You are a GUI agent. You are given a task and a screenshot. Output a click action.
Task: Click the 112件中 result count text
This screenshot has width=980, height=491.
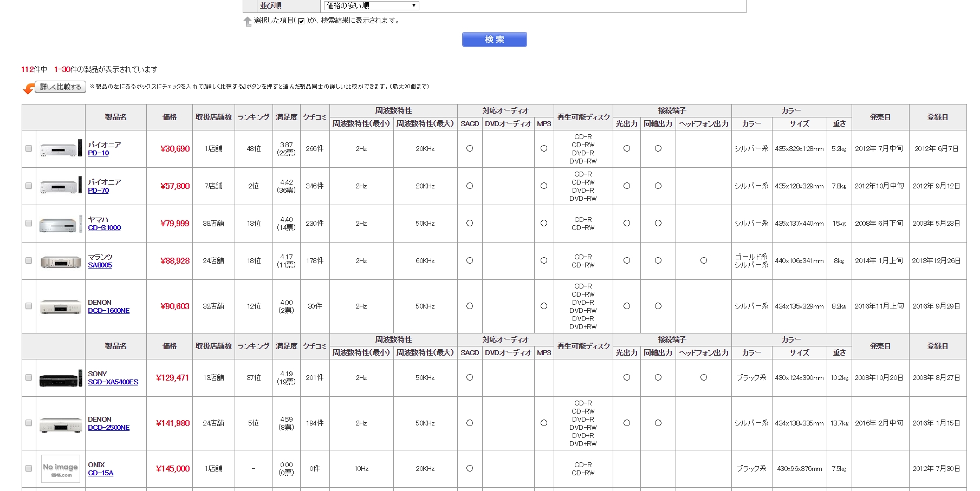[x=34, y=69]
